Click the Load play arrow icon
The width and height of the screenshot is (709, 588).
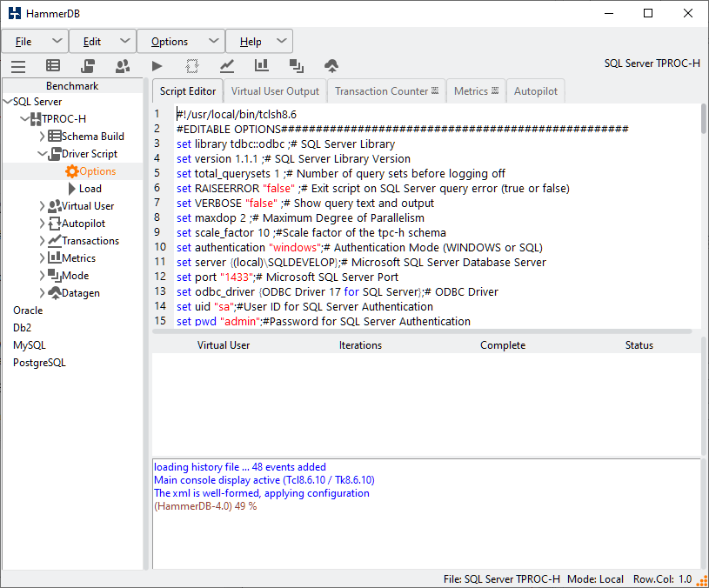pos(72,189)
